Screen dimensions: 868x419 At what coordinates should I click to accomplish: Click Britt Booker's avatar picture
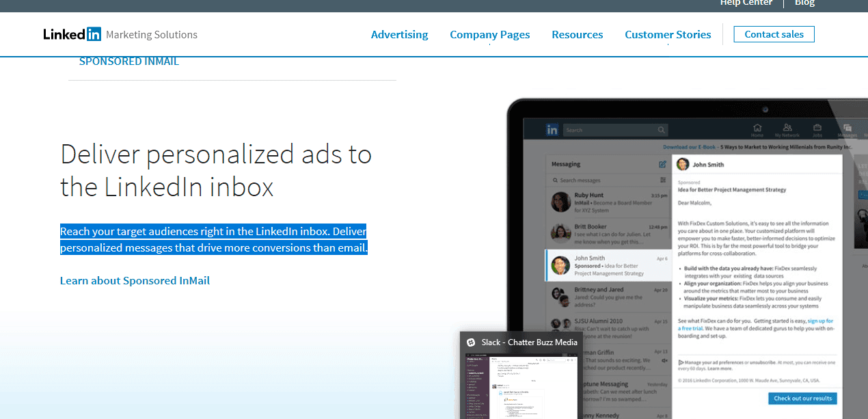click(x=561, y=233)
